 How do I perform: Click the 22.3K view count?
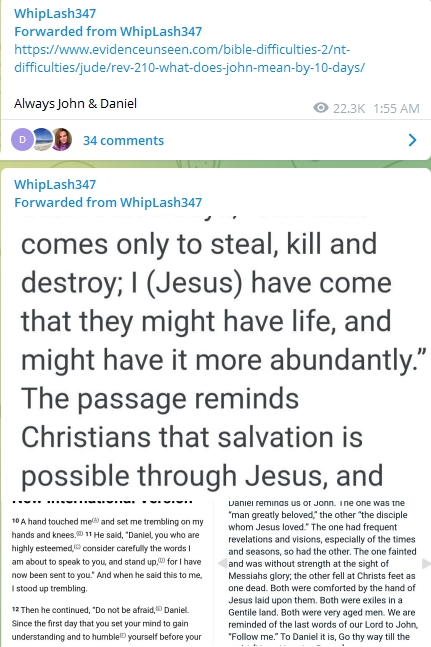click(349, 108)
